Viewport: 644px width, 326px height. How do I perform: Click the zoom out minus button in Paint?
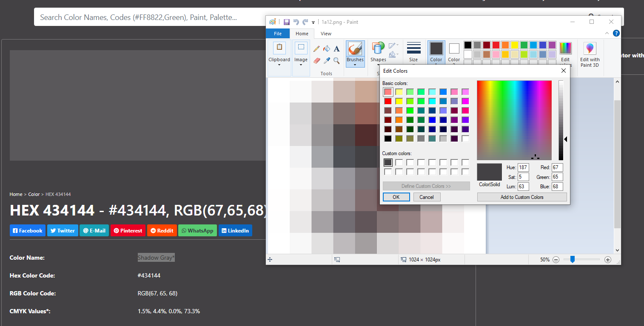556,260
